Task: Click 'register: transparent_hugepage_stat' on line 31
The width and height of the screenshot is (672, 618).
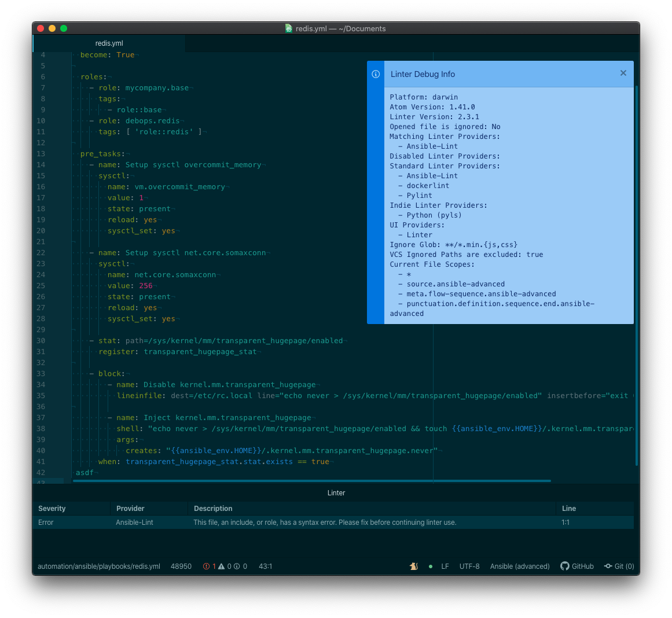Action: point(178,351)
